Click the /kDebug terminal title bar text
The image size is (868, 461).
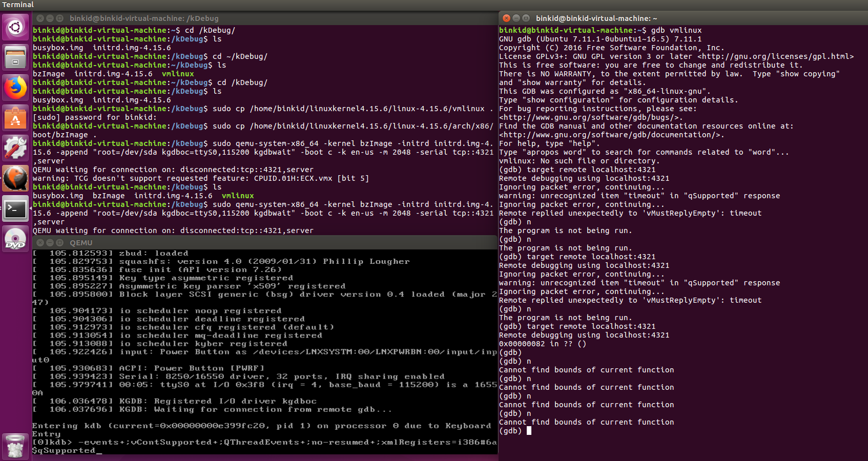(x=144, y=18)
